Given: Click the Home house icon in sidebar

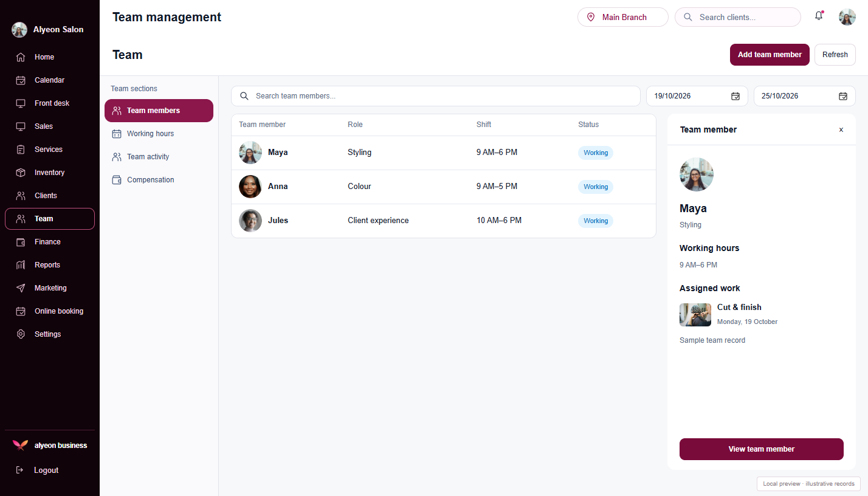Looking at the screenshot, I should pyautogui.click(x=21, y=57).
